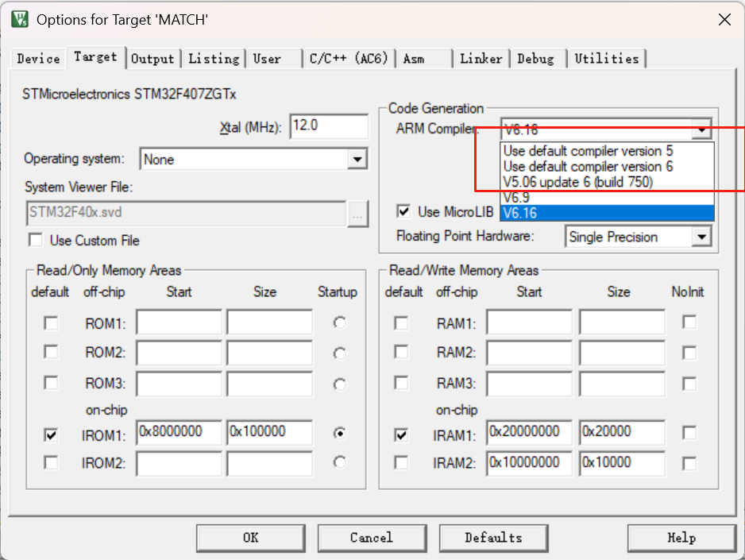745x560 pixels.
Task: Click the Keil uVision icon in title bar
Action: [x=20, y=20]
